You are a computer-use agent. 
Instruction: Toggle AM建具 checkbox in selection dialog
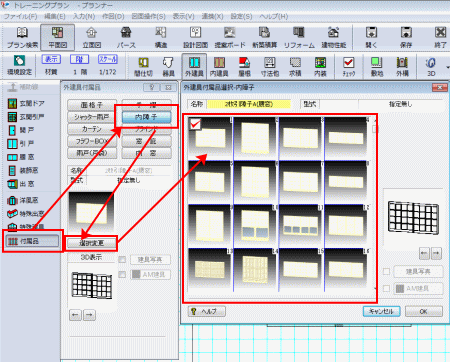(x=386, y=288)
